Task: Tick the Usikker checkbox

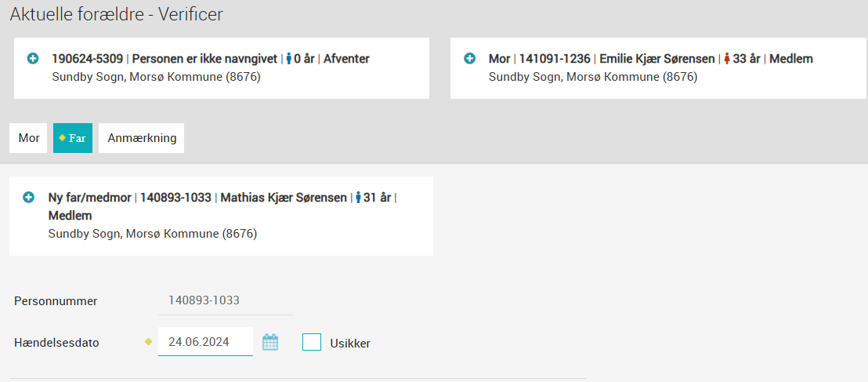Action: click(312, 342)
